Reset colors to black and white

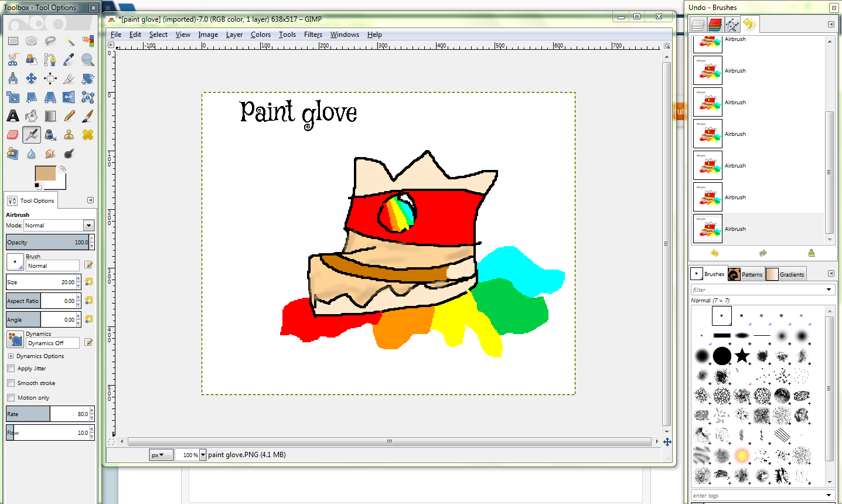click(x=38, y=186)
